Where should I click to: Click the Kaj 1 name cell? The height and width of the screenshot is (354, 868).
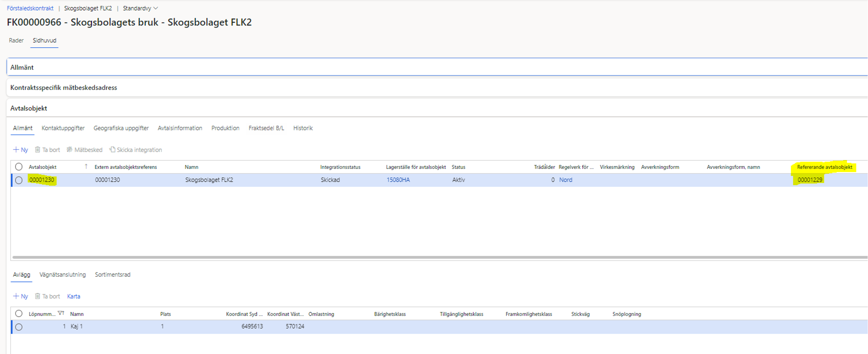click(76, 327)
